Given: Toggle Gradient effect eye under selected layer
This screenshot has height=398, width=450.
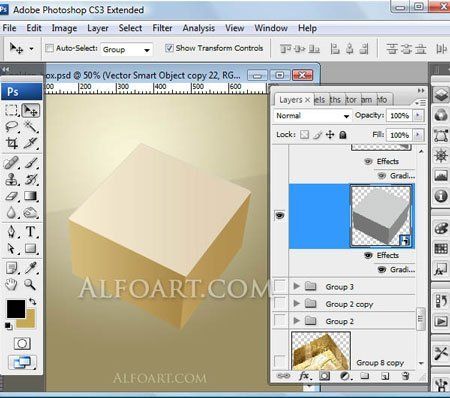Looking at the screenshot, I should coord(381,269).
